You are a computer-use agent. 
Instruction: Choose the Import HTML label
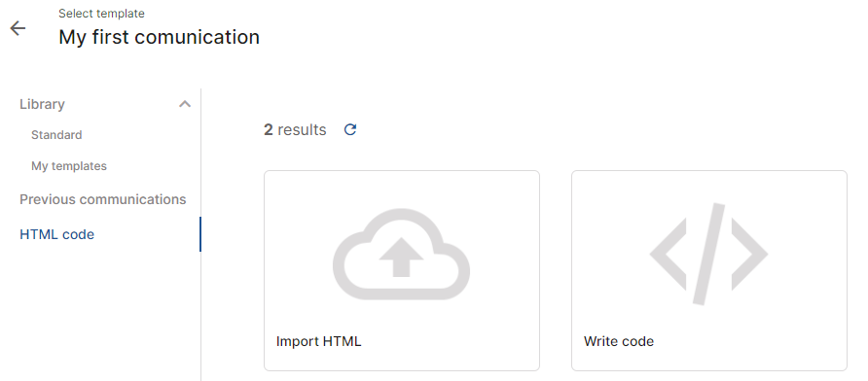click(x=319, y=341)
